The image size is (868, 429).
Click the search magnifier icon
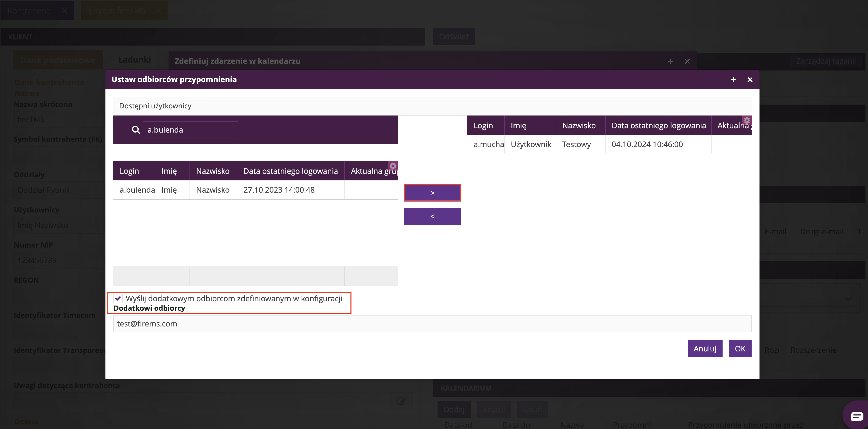coord(135,130)
